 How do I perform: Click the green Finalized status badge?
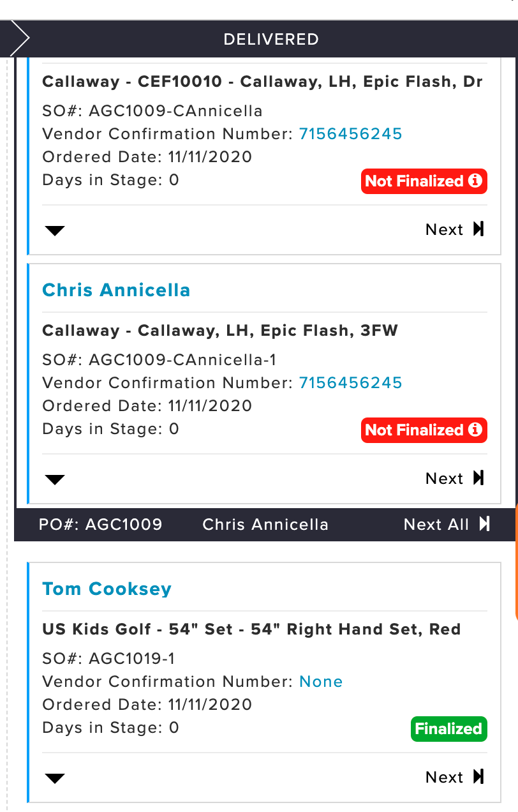pyautogui.click(x=448, y=729)
